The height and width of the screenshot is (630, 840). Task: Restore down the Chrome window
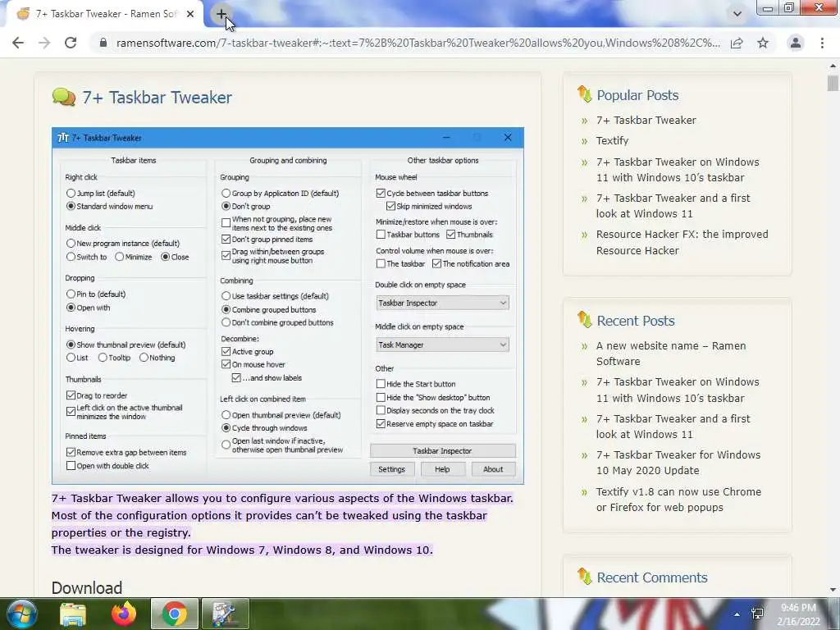point(788,7)
